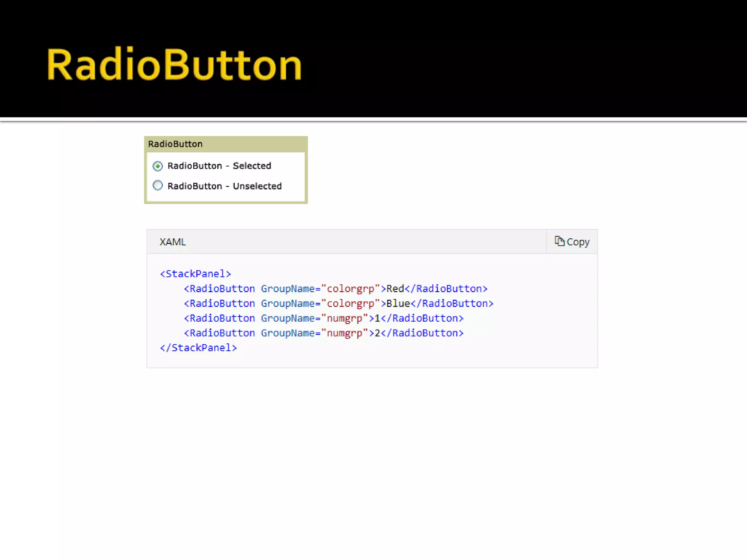Click second "colorgrp" string in code

pos(351,303)
